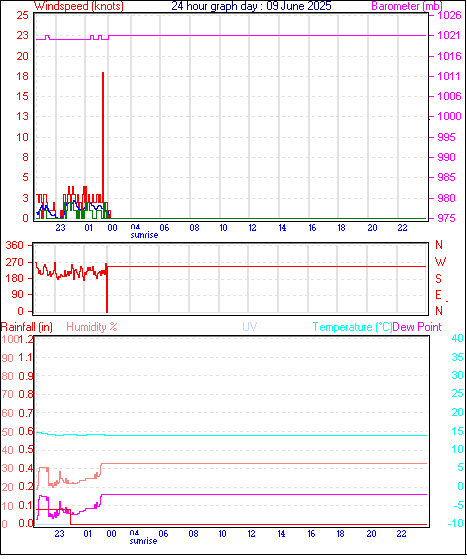Click the 24 hour graph day title
467x559 pixels.
click(251, 6)
